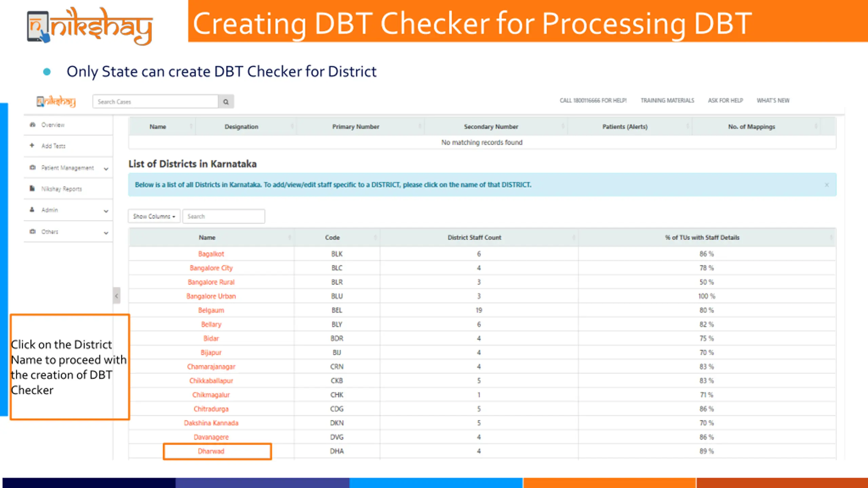Open the Chitradurga district link
This screenshot has height=488, width=868.
click(x=211, y=409)
